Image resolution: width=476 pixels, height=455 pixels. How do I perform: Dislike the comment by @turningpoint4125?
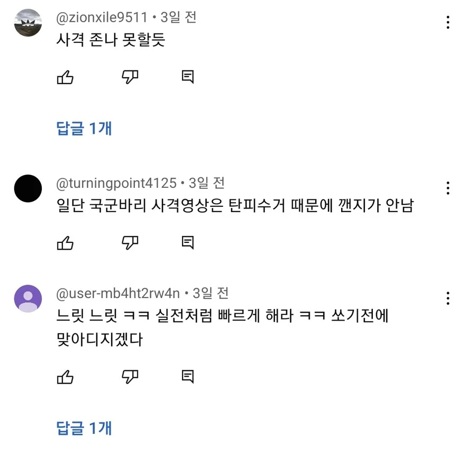point(130,243)
